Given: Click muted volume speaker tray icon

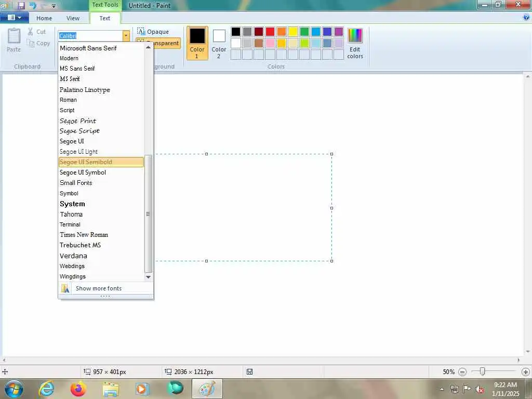Looking at the screenshot, I should (480, 390).
